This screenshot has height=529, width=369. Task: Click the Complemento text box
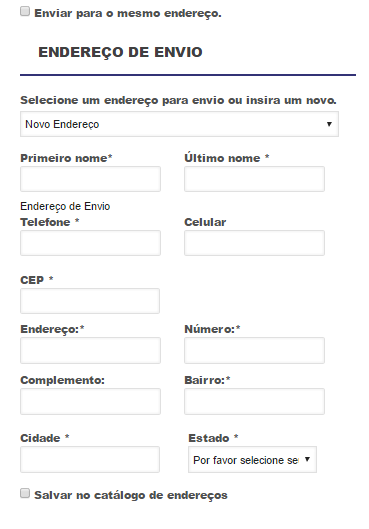(90, 401)
